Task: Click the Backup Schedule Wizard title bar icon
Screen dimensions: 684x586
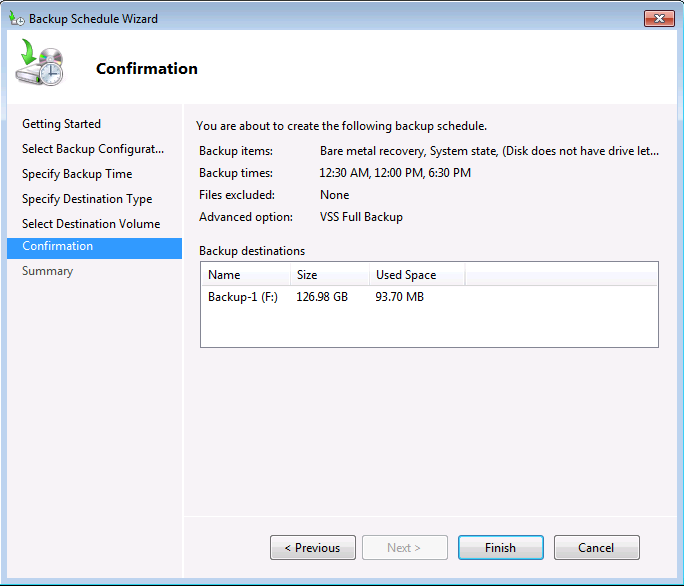Action: tap(16, 18)
